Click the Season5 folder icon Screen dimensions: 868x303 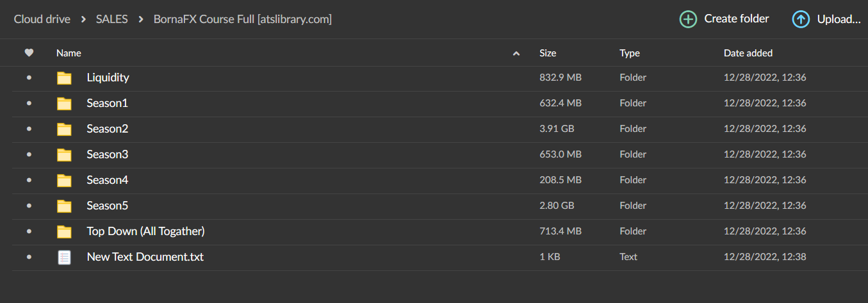tap(64, 206)
